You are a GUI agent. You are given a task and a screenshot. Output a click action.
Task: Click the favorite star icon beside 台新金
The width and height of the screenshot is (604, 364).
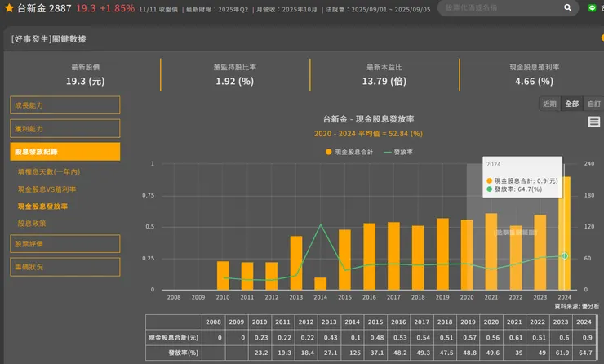tap(9, 8)
